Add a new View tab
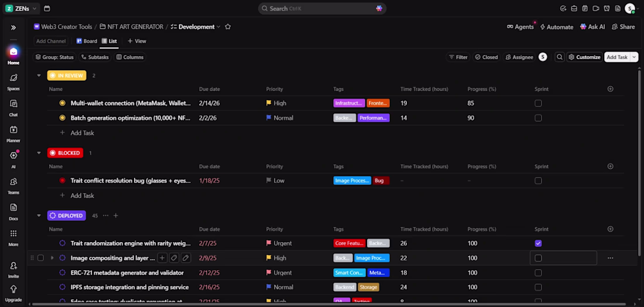The height and width of the screenshot is (307, 644). click(137, 41)
